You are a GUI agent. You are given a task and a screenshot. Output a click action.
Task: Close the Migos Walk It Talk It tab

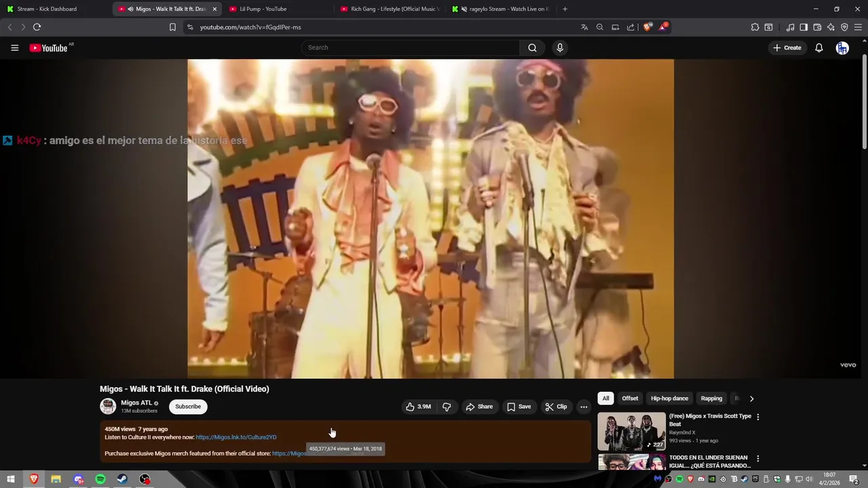[214, 9]
